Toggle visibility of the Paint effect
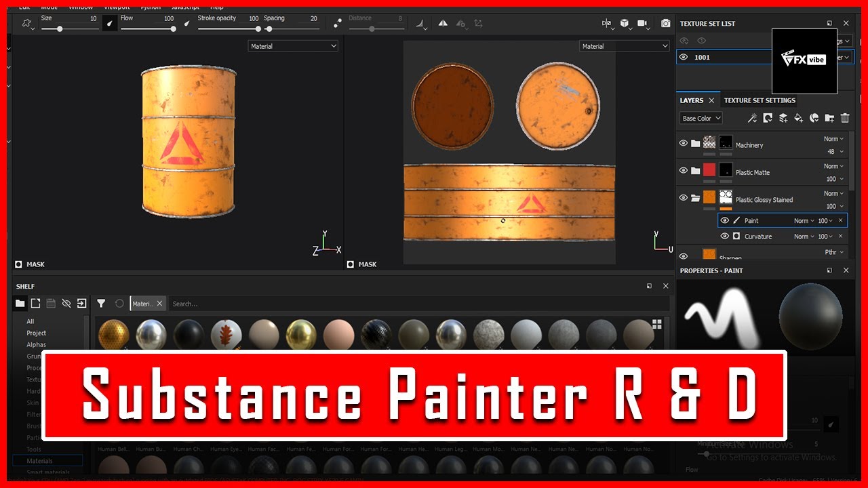The image size is (868, 488). pos(724,220)
